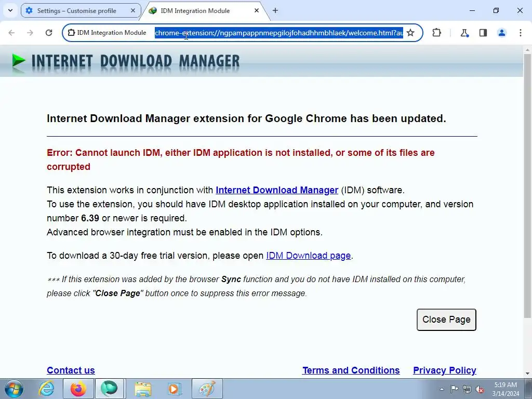Click the page's vertical scrollbar thumb

tap(527, 185)
